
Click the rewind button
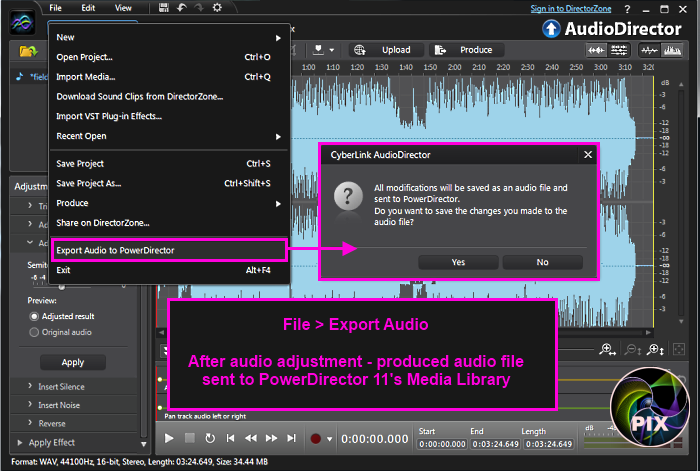[251, 438]
